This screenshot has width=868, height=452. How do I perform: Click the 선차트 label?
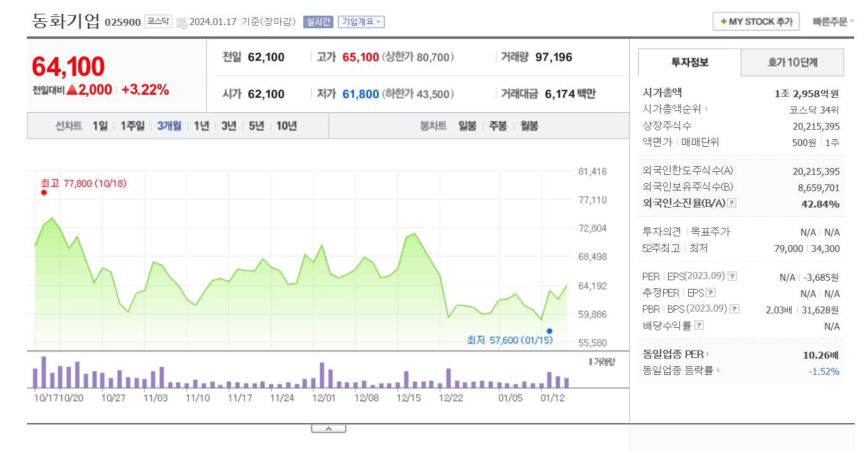coord(68,126)
